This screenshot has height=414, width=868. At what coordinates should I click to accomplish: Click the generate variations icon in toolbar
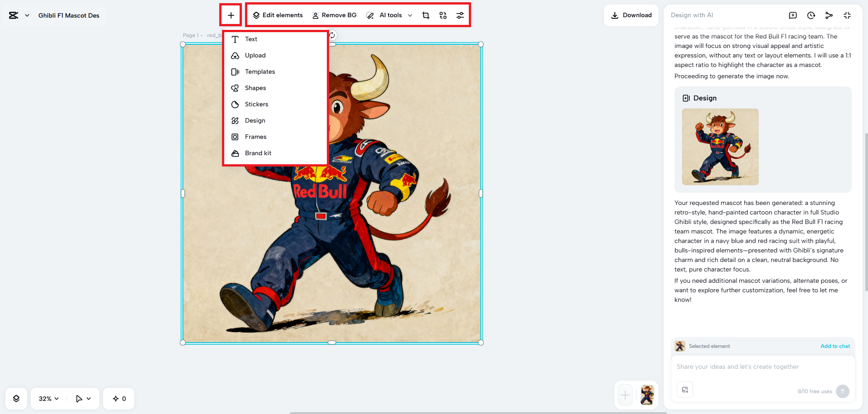click(443, 15)
